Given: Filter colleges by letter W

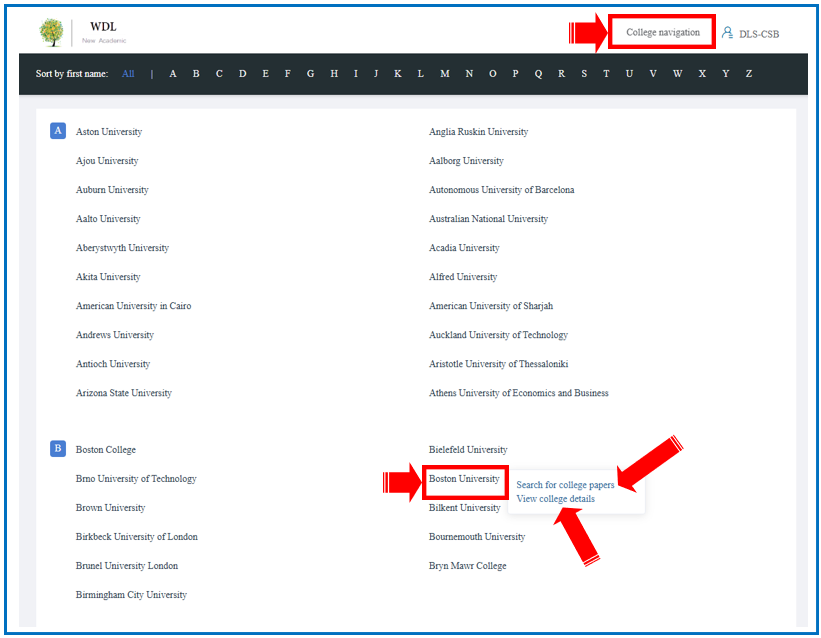Looking at the screenshot, I should tap(678, 74).
